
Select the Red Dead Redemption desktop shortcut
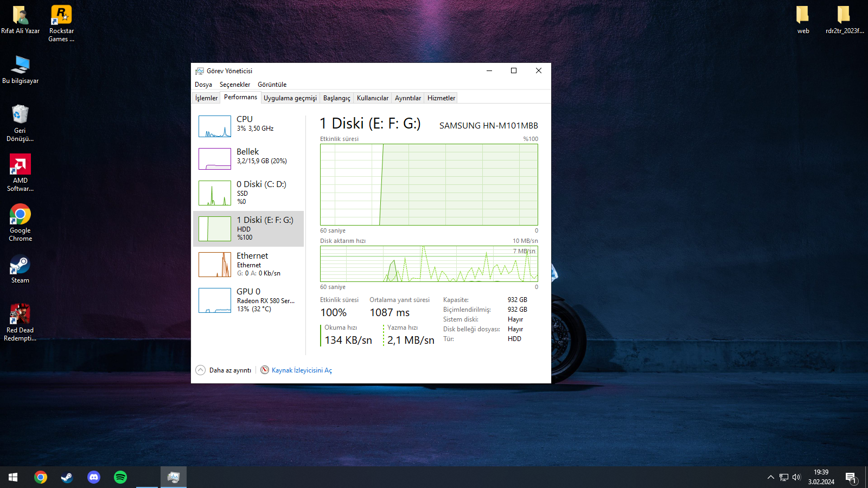(20, 323)
